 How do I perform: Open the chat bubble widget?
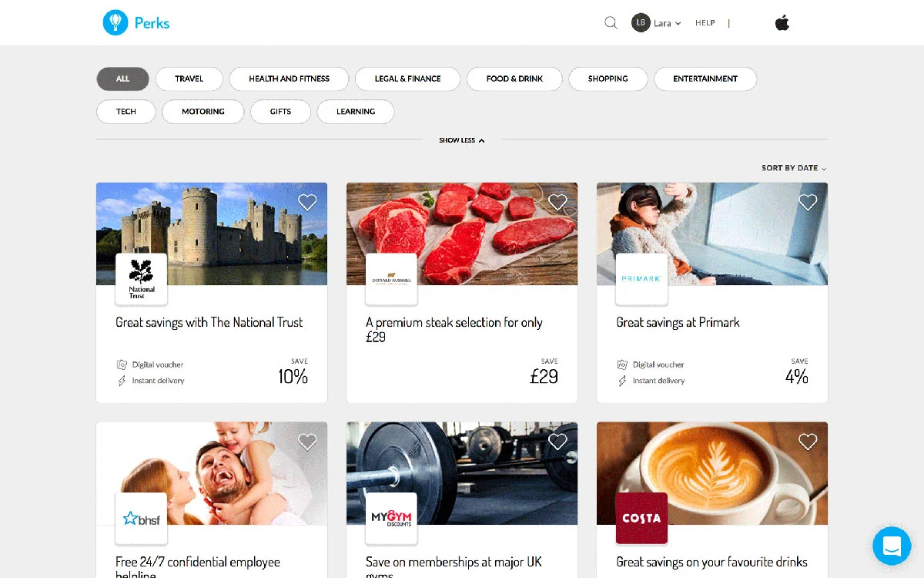(x=892, y=546)
